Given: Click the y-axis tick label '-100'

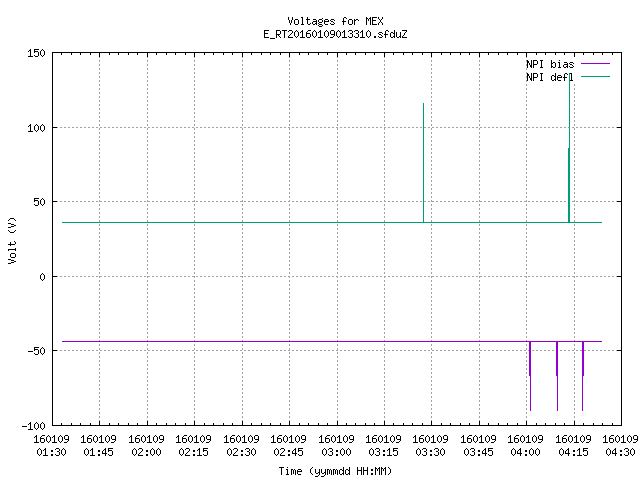Looking at the screenshot, I should [x=33, y=426].
